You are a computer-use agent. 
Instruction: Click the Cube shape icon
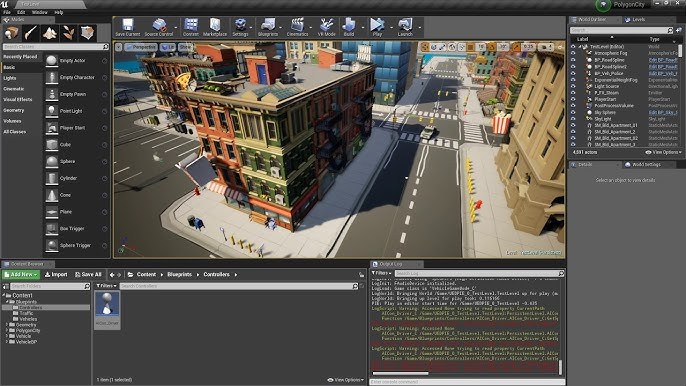tap(52, 144)
